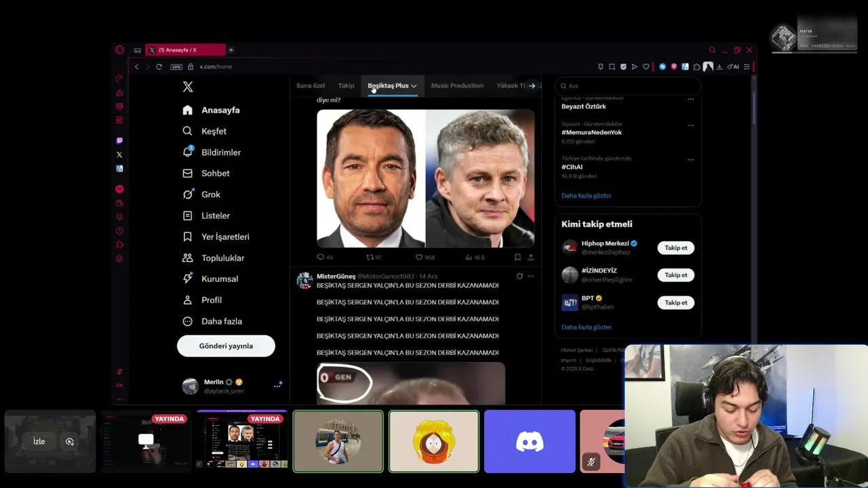Open options for #CihAl trend
Image resolution: width=868 pixels, height=488 pixels.
click(x=690, y=160)
